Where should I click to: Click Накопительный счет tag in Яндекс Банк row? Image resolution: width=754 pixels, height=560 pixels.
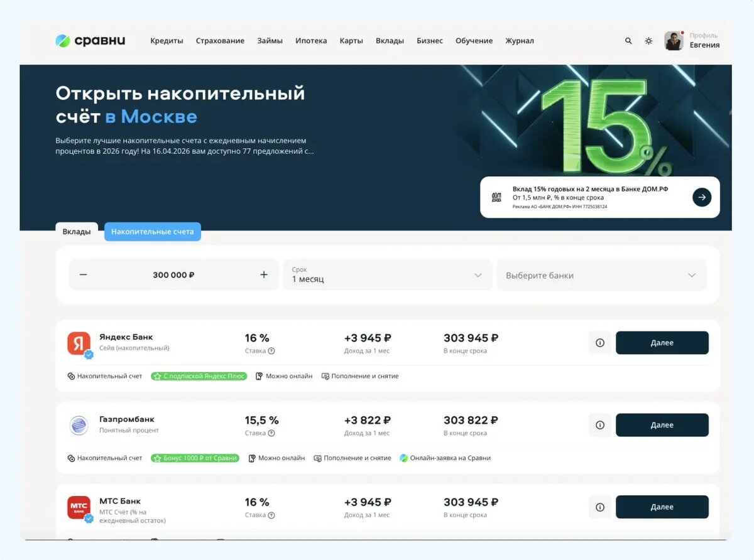[105, 376]
